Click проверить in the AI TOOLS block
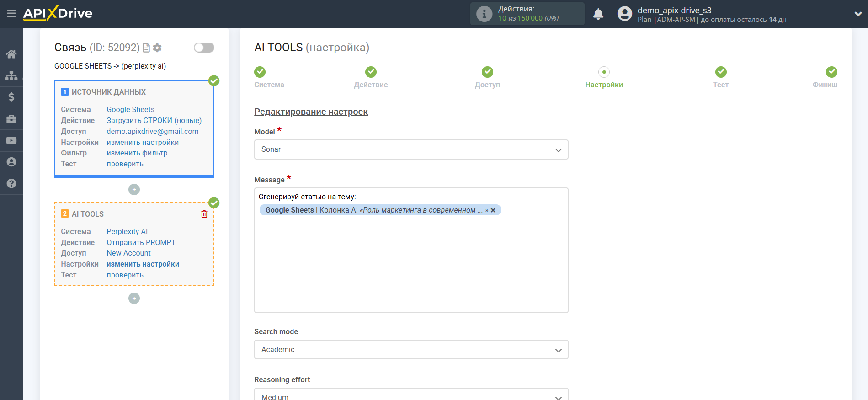Viewport: 868px width, 400px height. [x=125, y=275]
